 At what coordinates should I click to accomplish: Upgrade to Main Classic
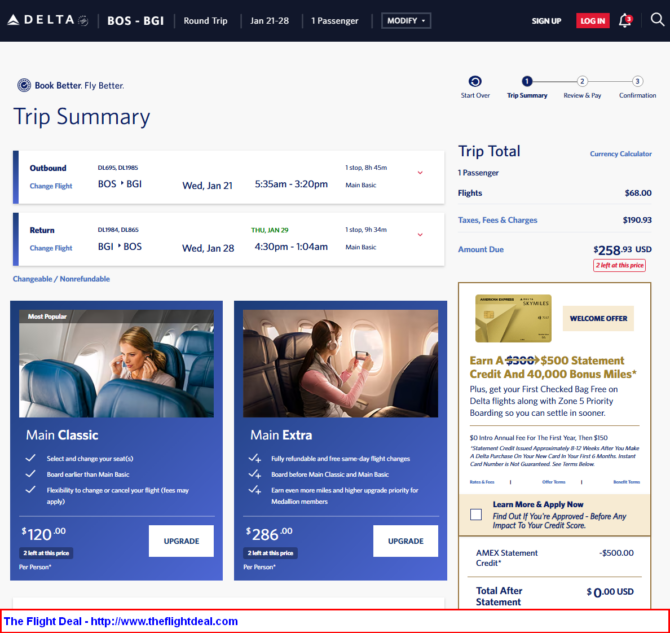(181, 541)
